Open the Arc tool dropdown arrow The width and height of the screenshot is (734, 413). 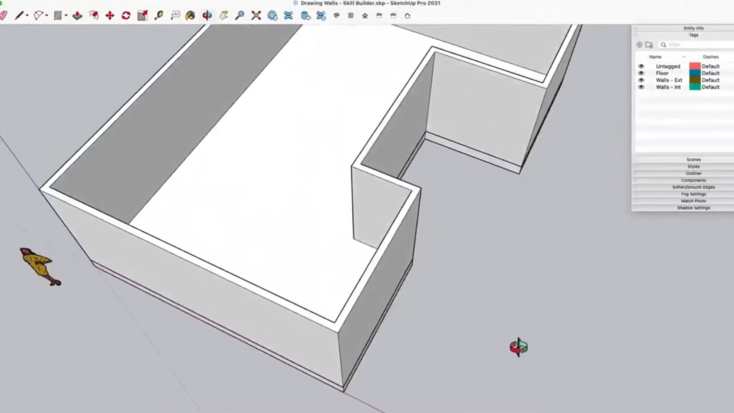(46, 16)
